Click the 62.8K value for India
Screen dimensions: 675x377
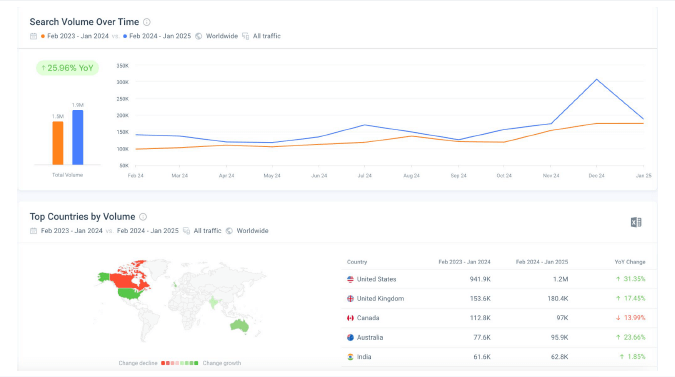(x=560, y=357)
